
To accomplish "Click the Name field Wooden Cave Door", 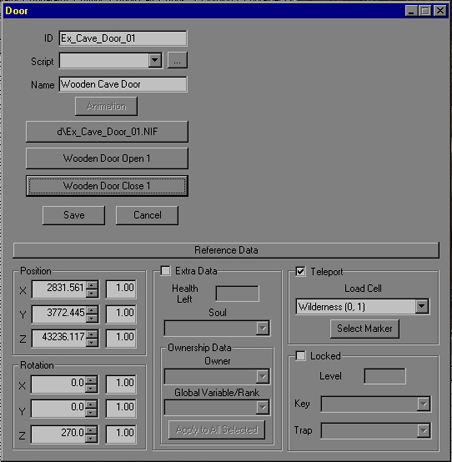I will tap(123, 84).
